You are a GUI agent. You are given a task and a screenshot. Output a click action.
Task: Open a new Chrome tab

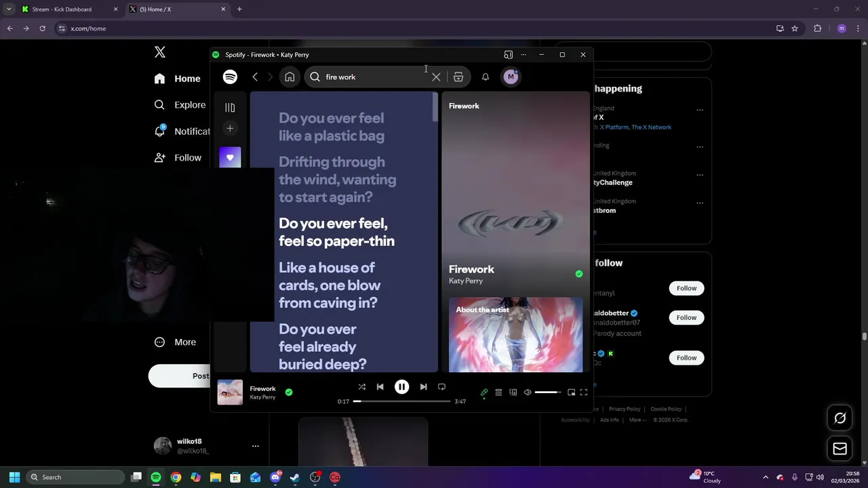(x=239, y=9)
